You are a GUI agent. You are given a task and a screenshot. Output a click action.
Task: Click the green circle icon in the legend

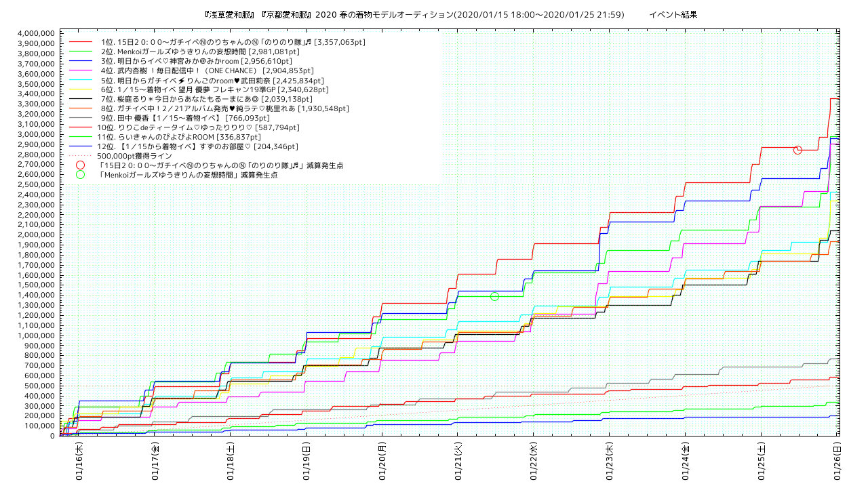[81, 174]
